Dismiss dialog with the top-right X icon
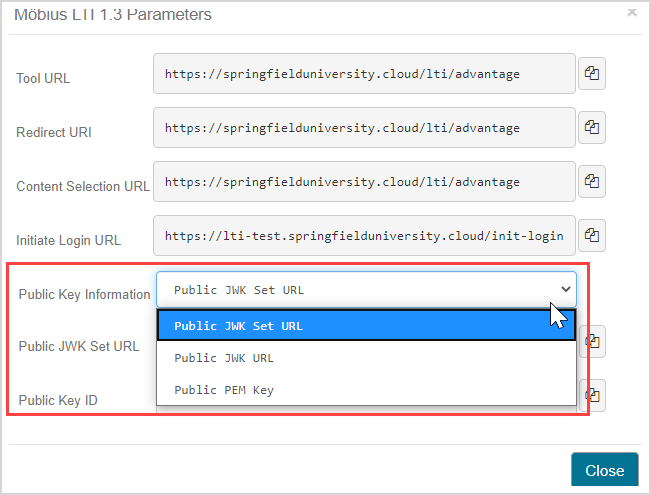651x495 pixels. 631,13
